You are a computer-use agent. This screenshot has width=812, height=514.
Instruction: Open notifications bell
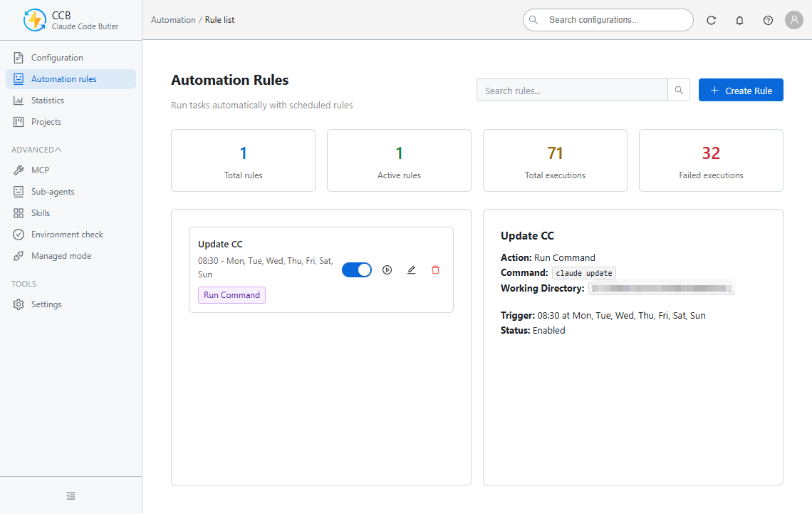pyautogui.click(x=739, y=20)
